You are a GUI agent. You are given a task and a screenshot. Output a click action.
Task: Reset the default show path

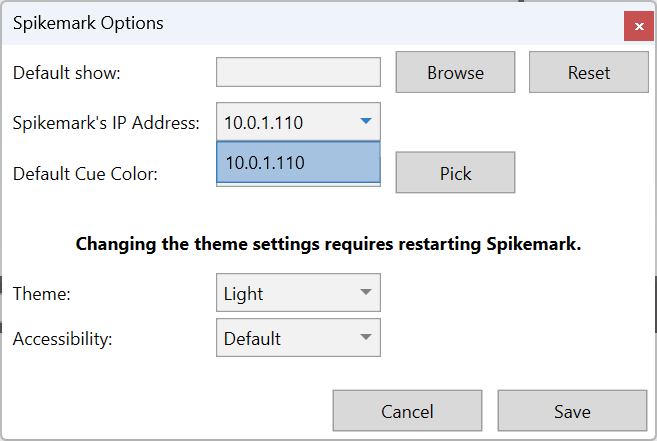coord(588,73)
